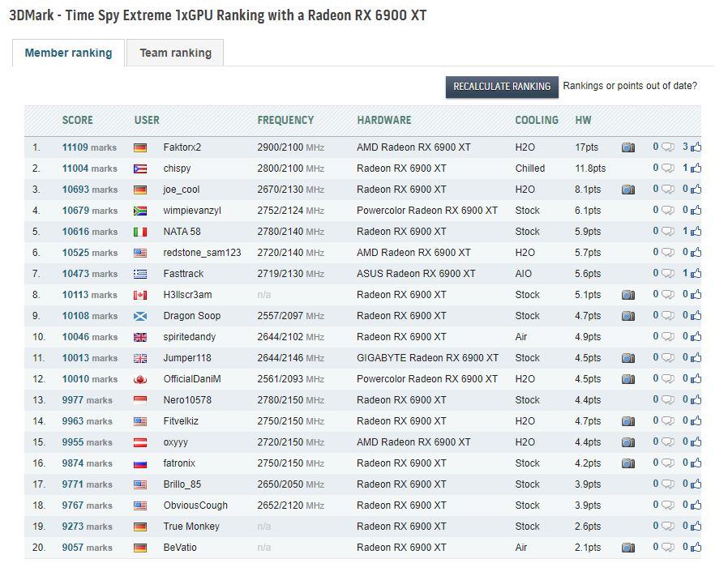Open the comments icon in chispy's row

point(668,168)
